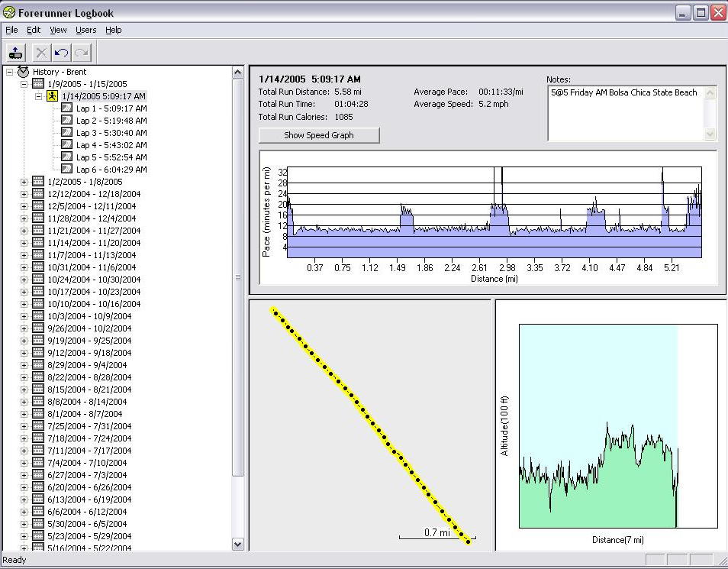Open the Help menu

(x=113, y=30)
